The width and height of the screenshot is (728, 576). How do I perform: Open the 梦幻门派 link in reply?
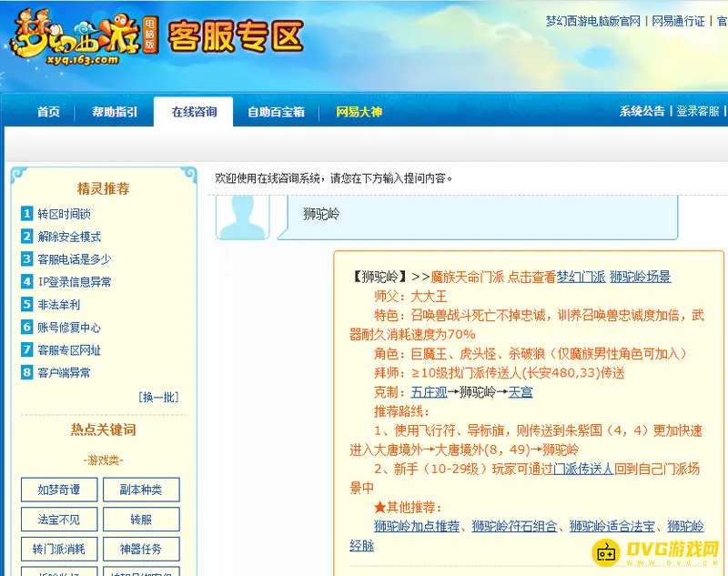[x=581, y=278]
